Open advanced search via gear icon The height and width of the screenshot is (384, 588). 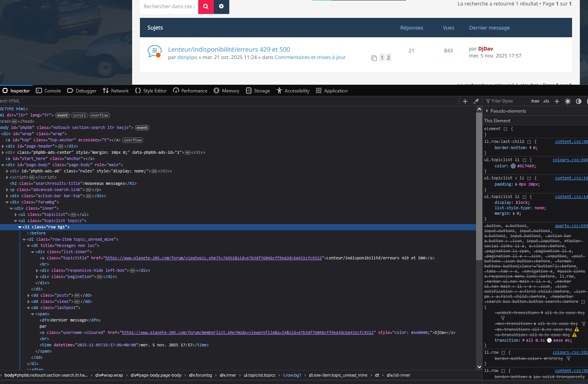[221, 7]
